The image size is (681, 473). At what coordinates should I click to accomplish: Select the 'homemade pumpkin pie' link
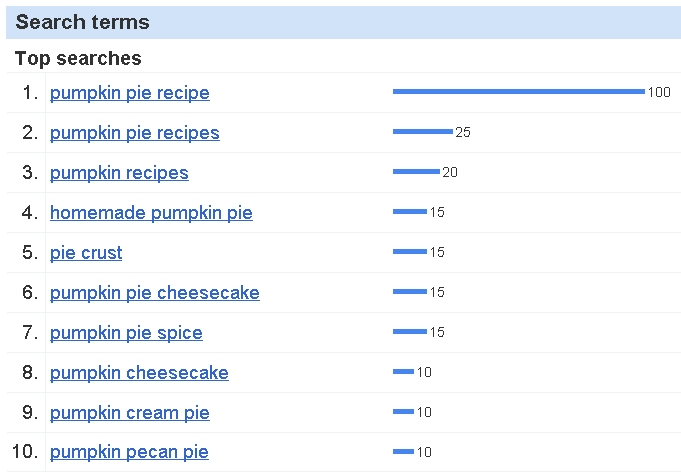pos(151,213)
